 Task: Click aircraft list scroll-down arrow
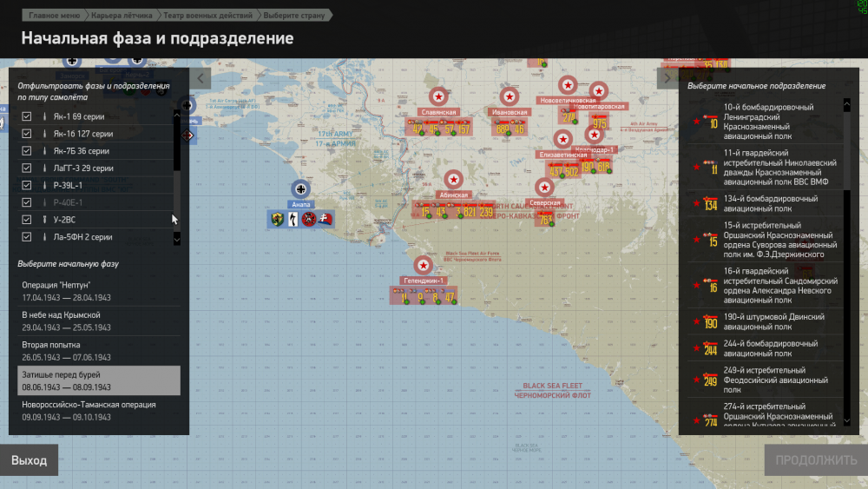(x=176, y=239)
